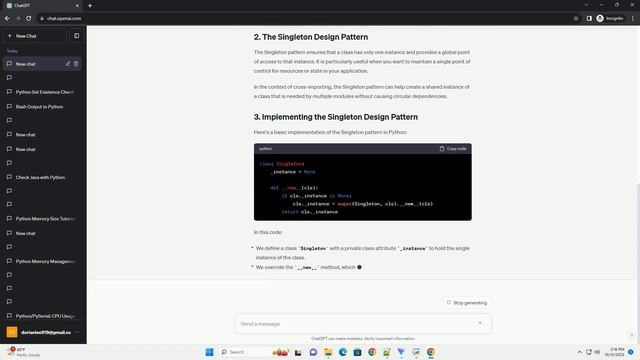Stop generating the response
The image size is (640, 360).
click(467, 303)
